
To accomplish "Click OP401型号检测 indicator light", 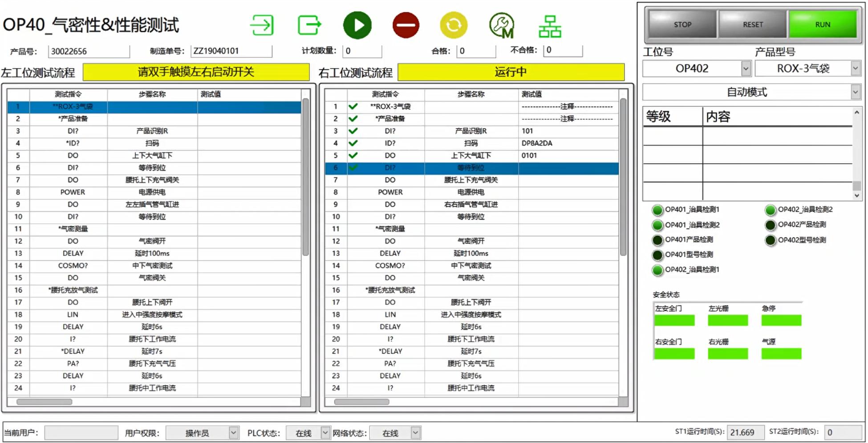I will click(657, 255).
